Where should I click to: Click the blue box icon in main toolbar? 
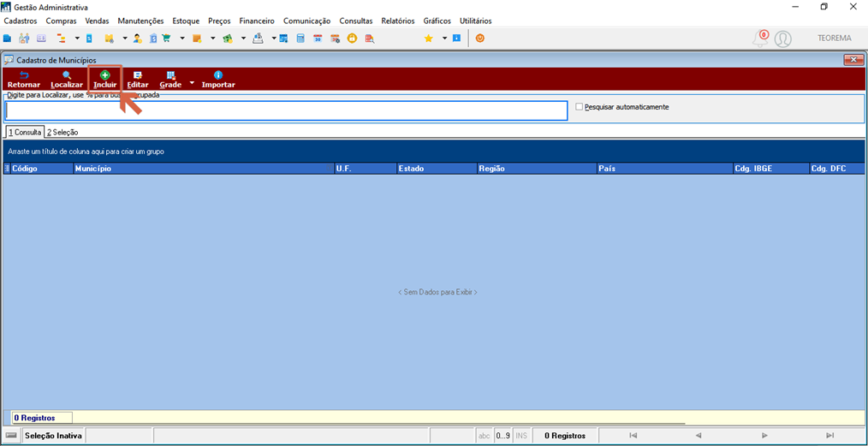[7, 39]
